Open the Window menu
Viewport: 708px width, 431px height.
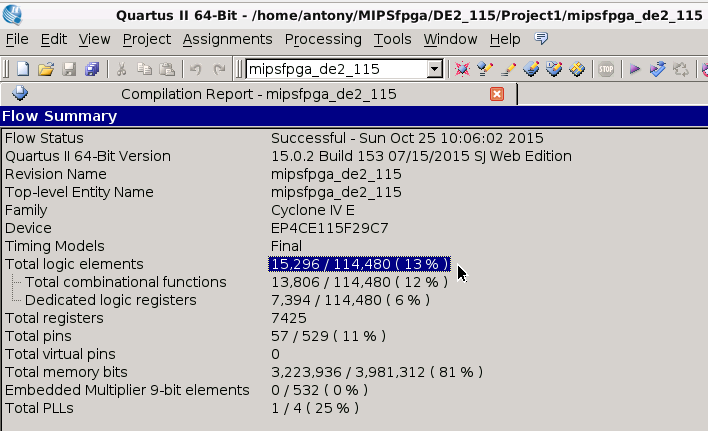[x=450, y=39]
